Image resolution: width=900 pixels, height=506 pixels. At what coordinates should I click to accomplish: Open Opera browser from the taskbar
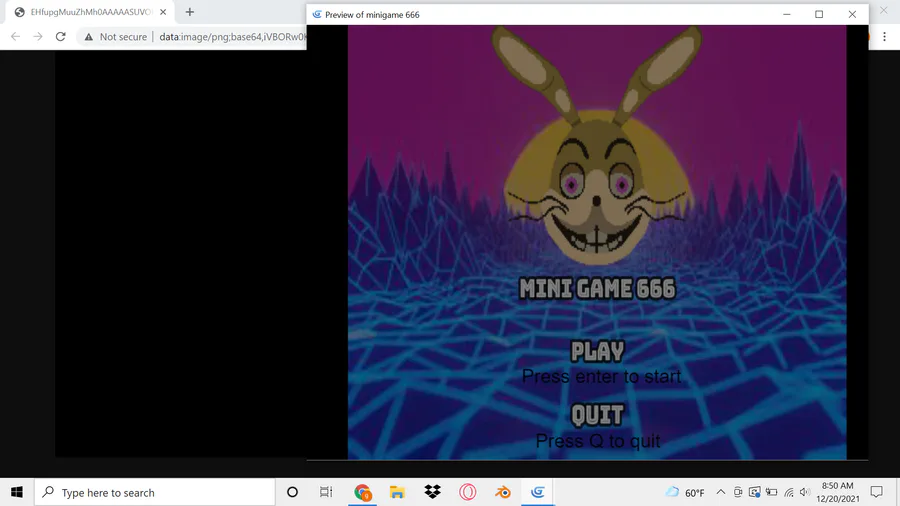pos(467,492)
